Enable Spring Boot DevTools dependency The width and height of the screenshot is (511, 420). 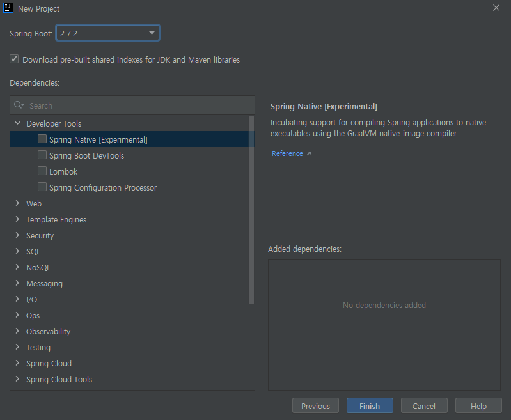[x=42, y=155]
